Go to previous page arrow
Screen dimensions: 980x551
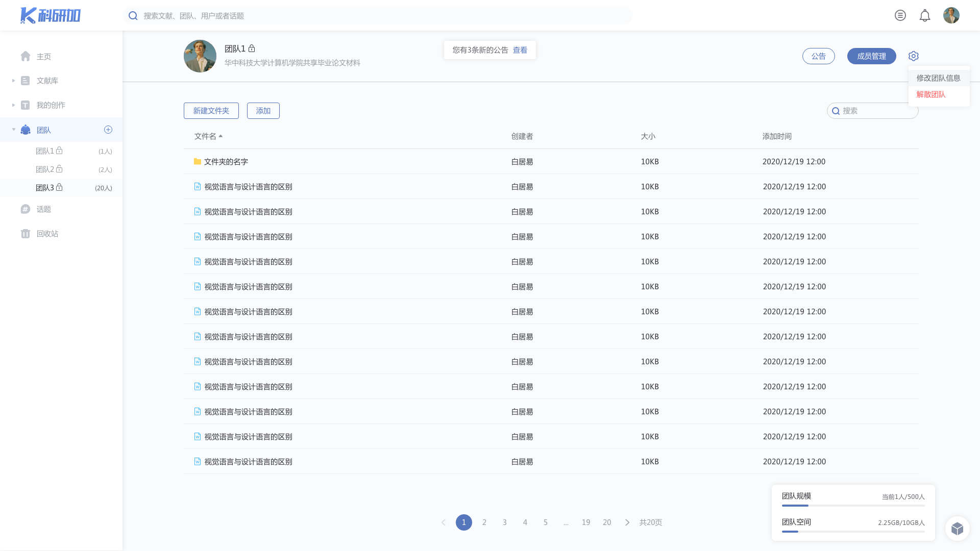tap(444, 522)
